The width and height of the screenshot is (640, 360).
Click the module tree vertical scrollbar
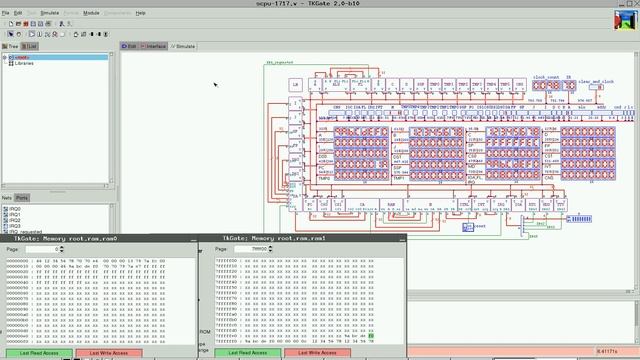coord(111,118)
